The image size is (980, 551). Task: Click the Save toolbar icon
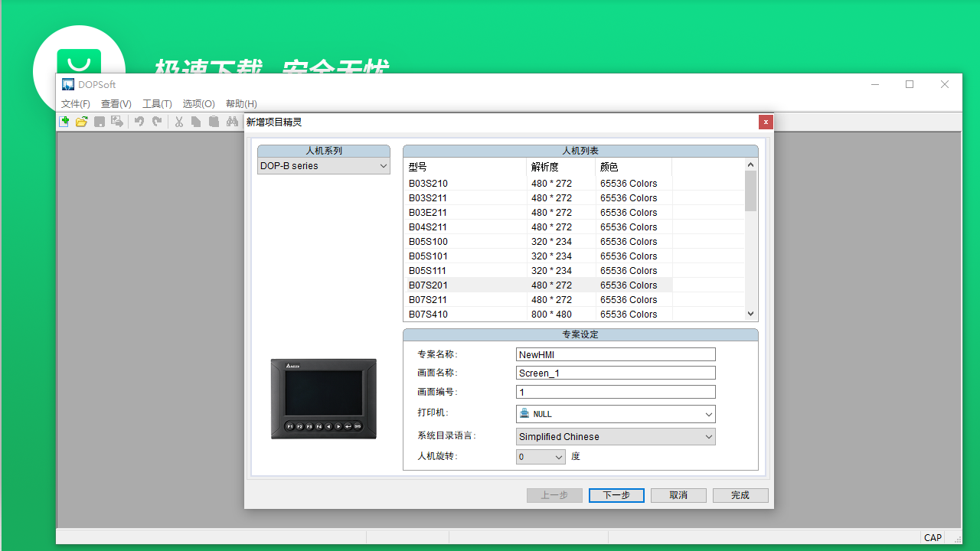tap(99, 121)
